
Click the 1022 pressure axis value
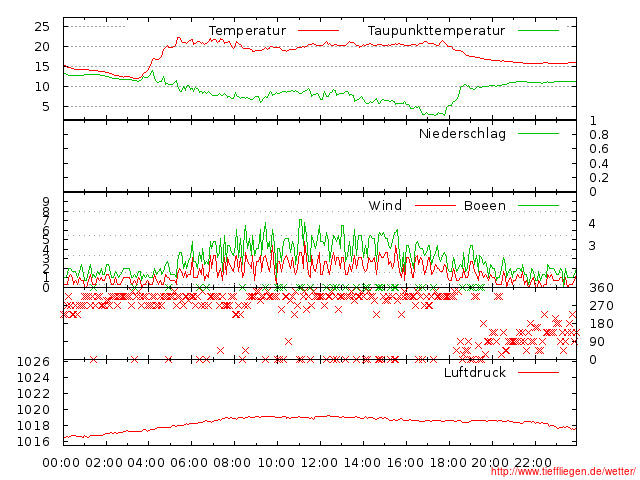(x=33, y=393)
